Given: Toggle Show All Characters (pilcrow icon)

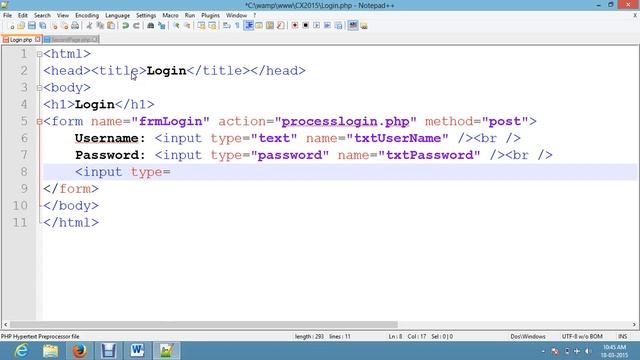Looking at the screenshot, I should (x=237, y=26).
